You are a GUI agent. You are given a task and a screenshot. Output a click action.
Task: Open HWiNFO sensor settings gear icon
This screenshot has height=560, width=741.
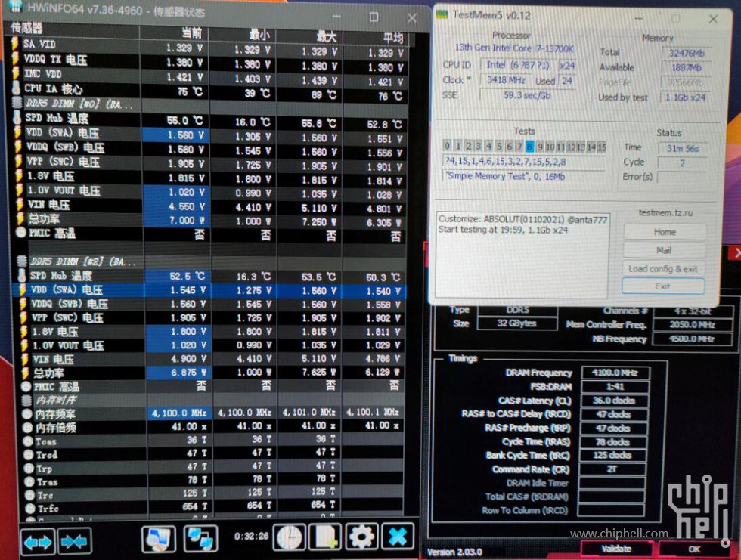[x=361, y=537]
